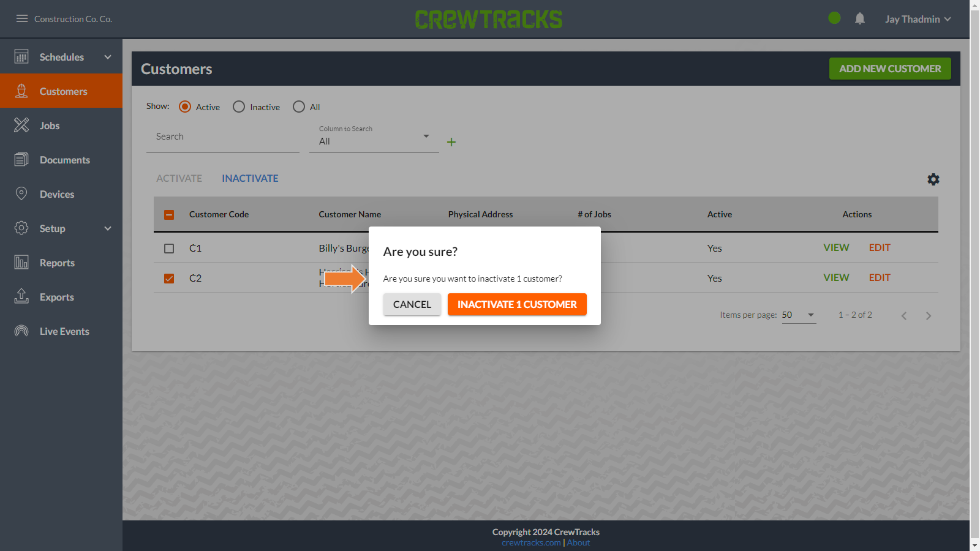Image resolution: width=980 pixels, height=551 pixels.
Task: Select the Active radio button
Action: pyautogui.click(x=185, y=107)
